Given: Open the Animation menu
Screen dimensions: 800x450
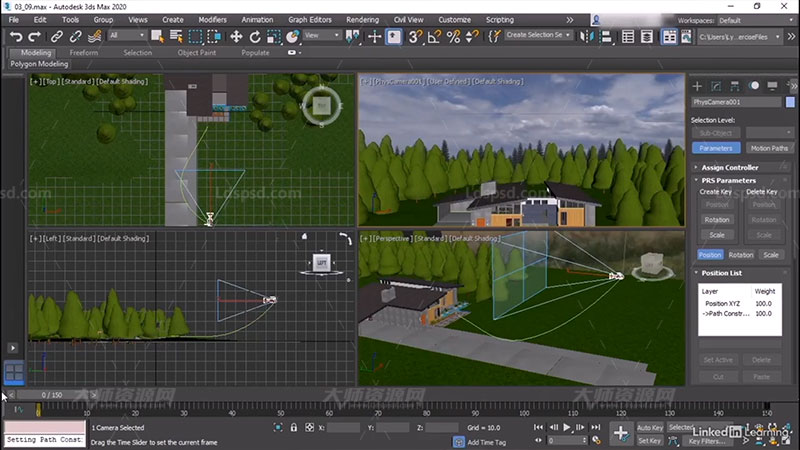Looking at the screenshot, I should (257, 20).
